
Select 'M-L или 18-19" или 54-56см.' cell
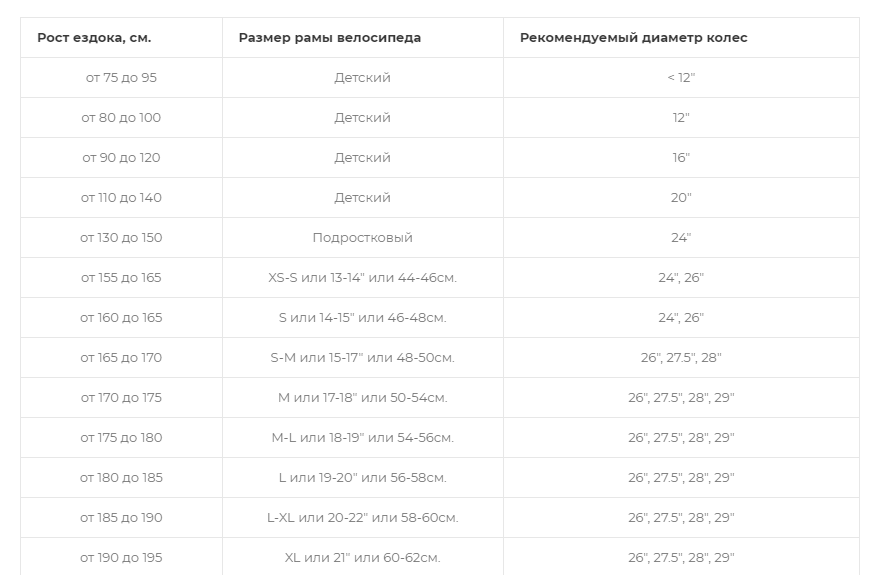[363, 438]
